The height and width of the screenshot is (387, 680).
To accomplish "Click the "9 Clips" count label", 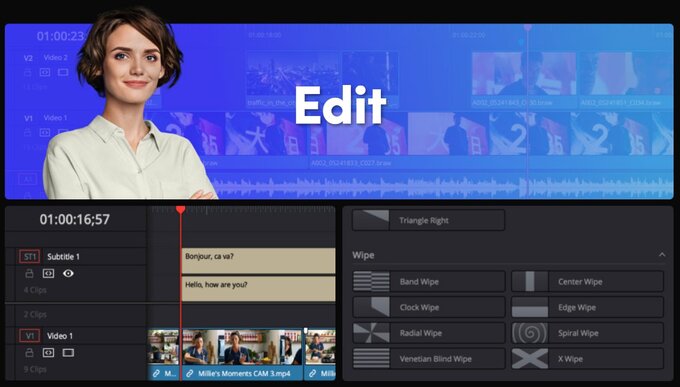I will (35, 369).
